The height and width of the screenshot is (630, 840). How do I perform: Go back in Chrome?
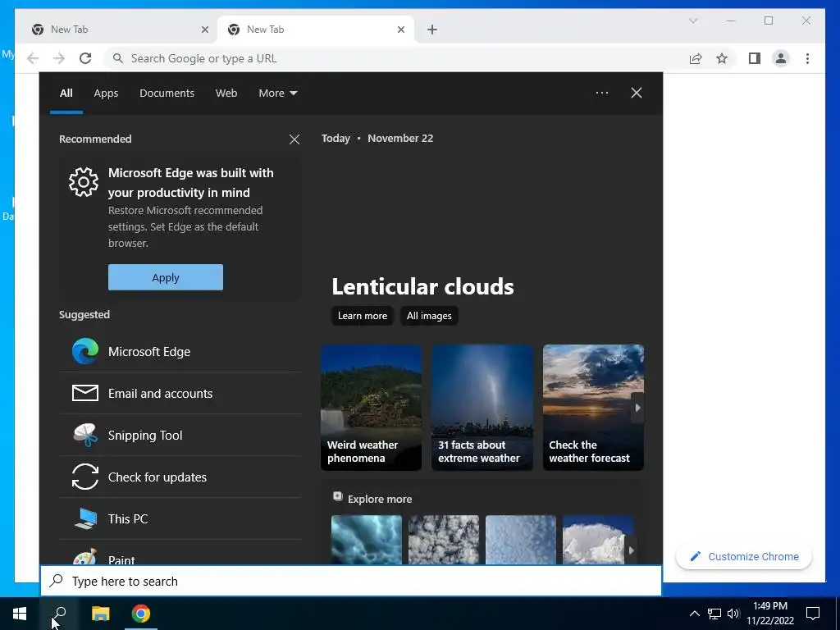point(33,58)
